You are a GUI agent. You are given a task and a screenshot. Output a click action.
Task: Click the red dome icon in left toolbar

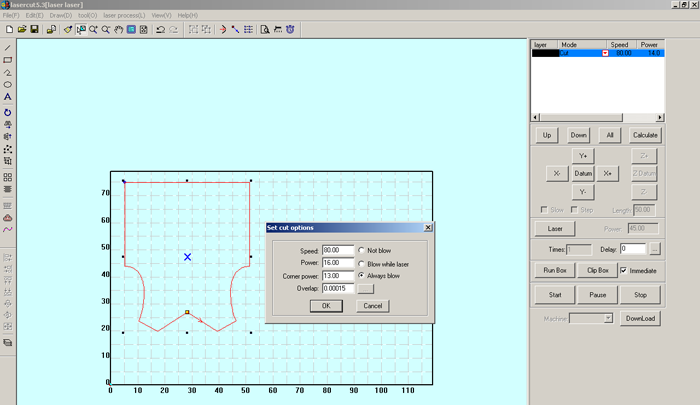pos(8,218)
